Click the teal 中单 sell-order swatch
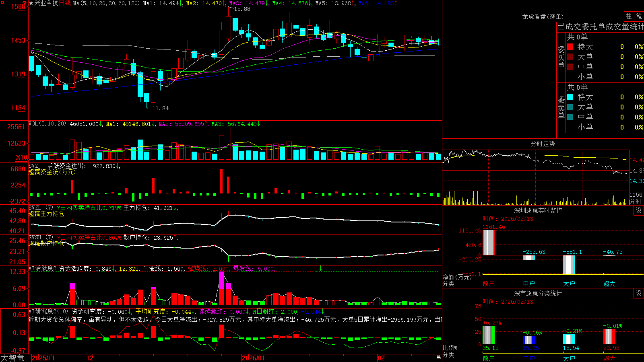644x362 pixels. click(x=570, y=117)
